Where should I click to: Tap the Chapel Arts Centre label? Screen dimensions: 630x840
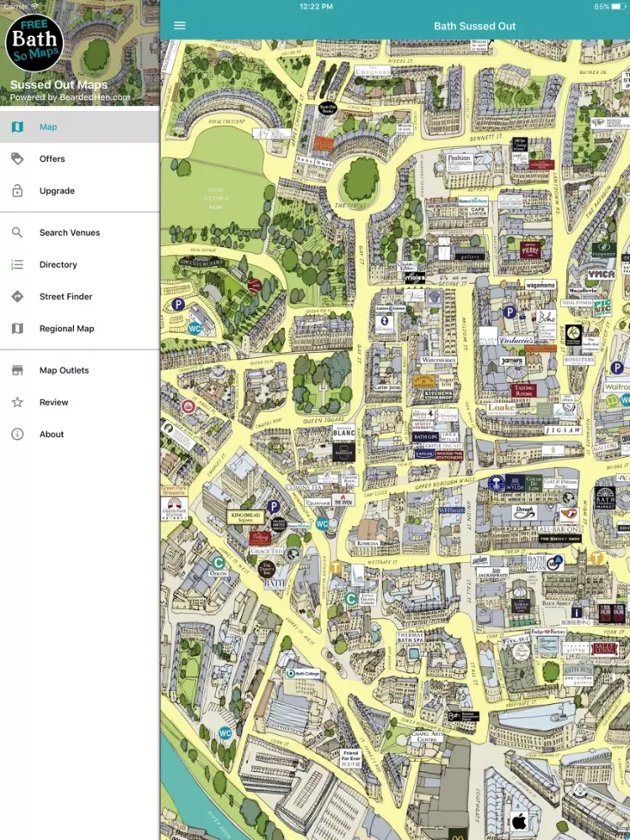(427, 737)
